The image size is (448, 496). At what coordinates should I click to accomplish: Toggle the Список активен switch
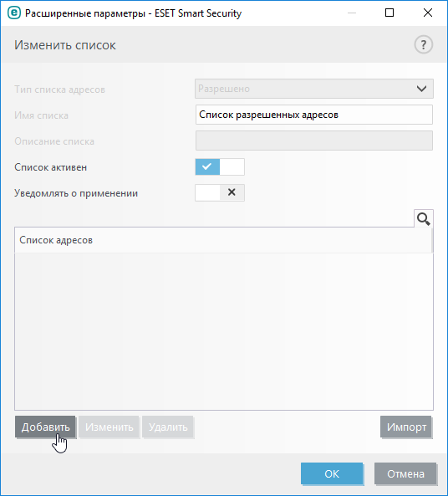pyautogui.click(x=220, y=166)
